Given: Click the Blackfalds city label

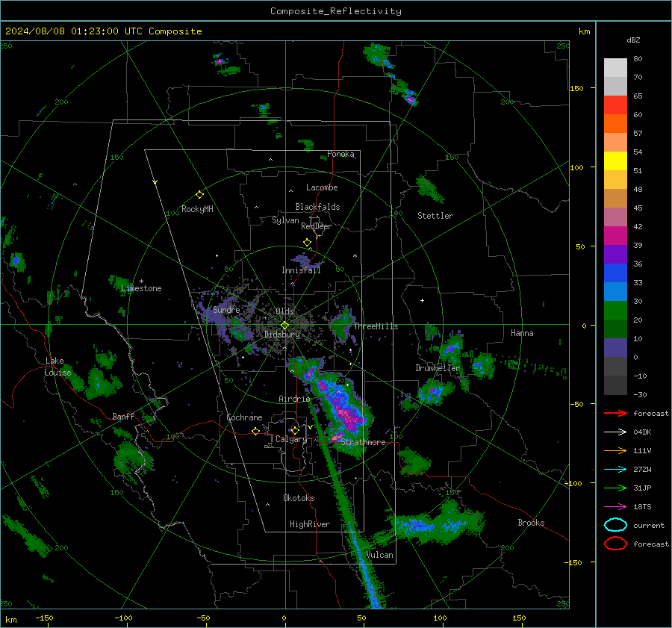Looking at the screenshot, I should (317, 207).
